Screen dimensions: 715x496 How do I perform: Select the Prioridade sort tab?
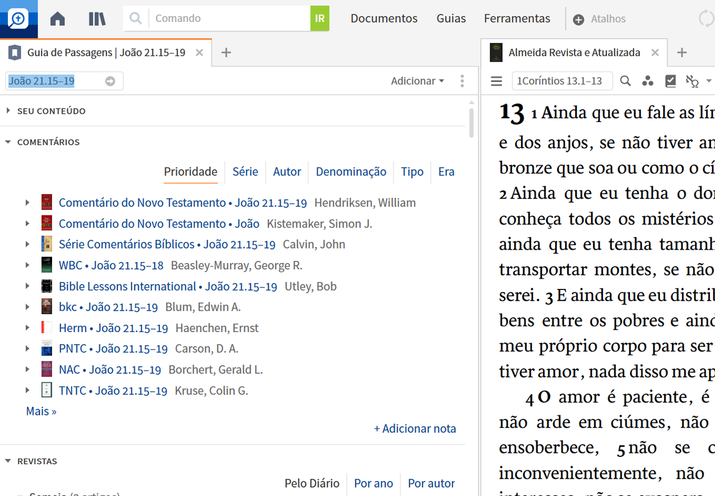(x=191, y=172)
